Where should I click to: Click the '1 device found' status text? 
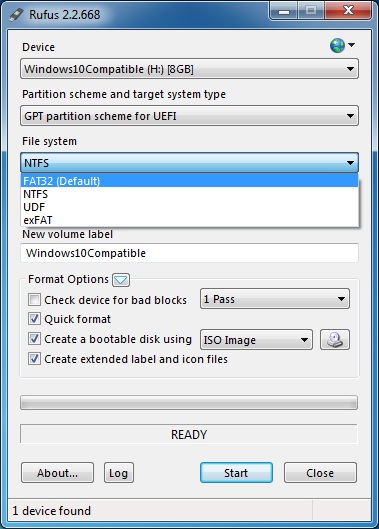point(52,511)
